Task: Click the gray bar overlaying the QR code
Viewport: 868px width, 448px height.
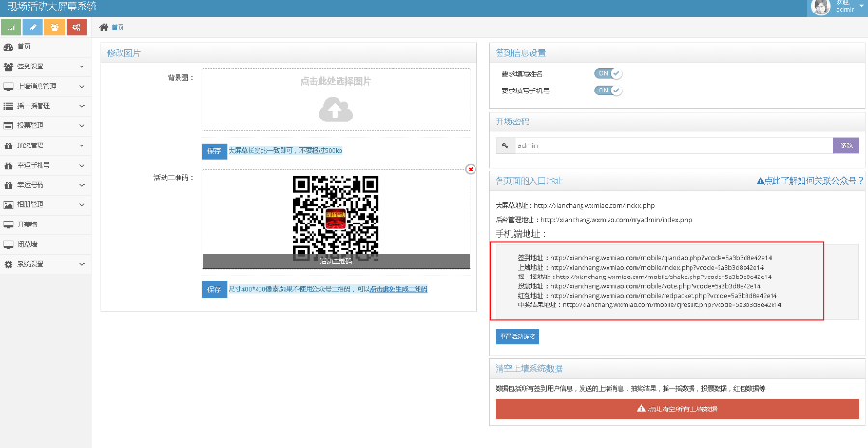Action: [x=336, y=261]
